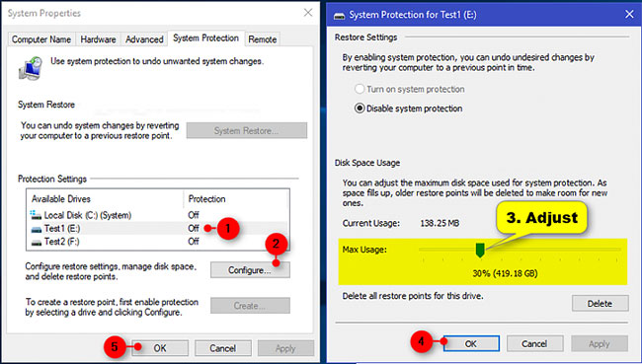
Task: Open the Computer Name tab
Action: coord(41,39)
